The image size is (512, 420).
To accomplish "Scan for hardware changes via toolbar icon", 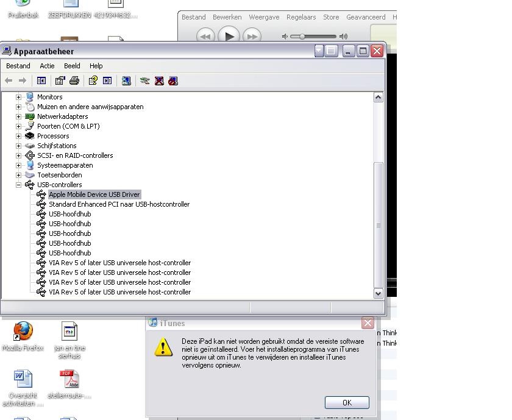I will tap(126, 80).
